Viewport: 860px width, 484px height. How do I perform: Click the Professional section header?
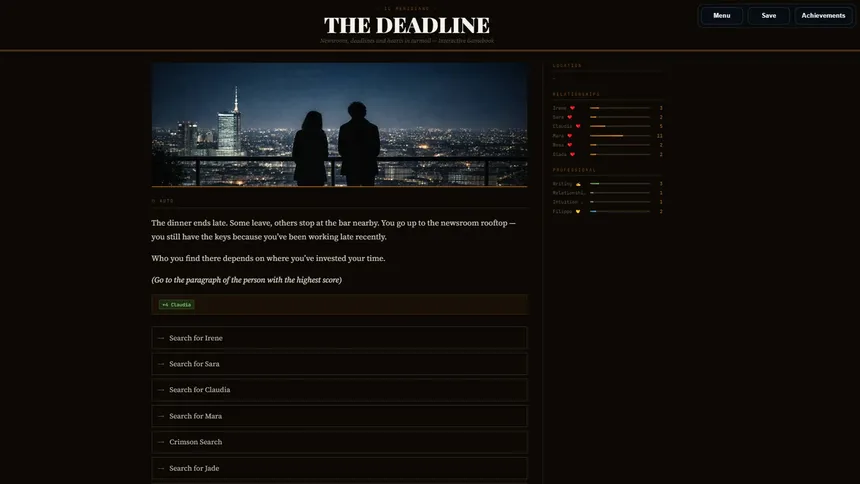(574, 170)
